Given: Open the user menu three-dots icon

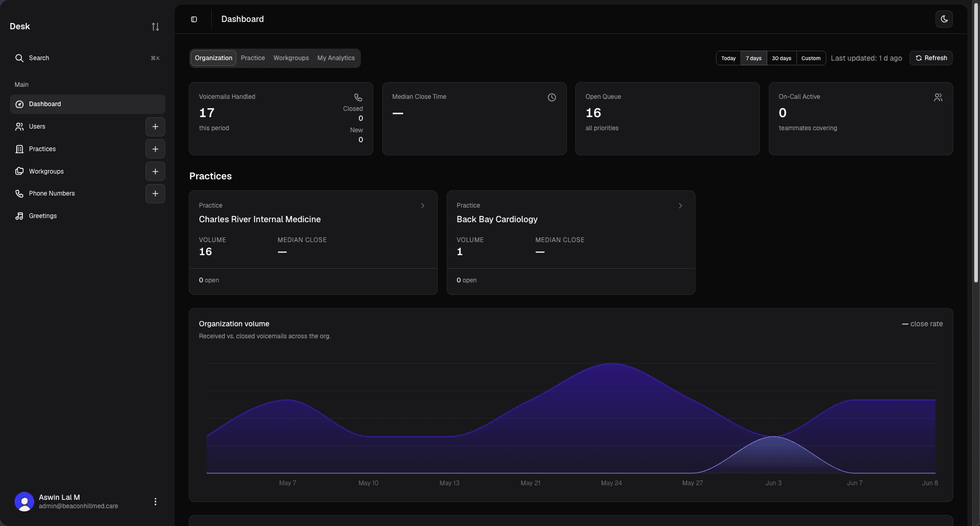Looking at the screenshot, I should pos(155,501).
